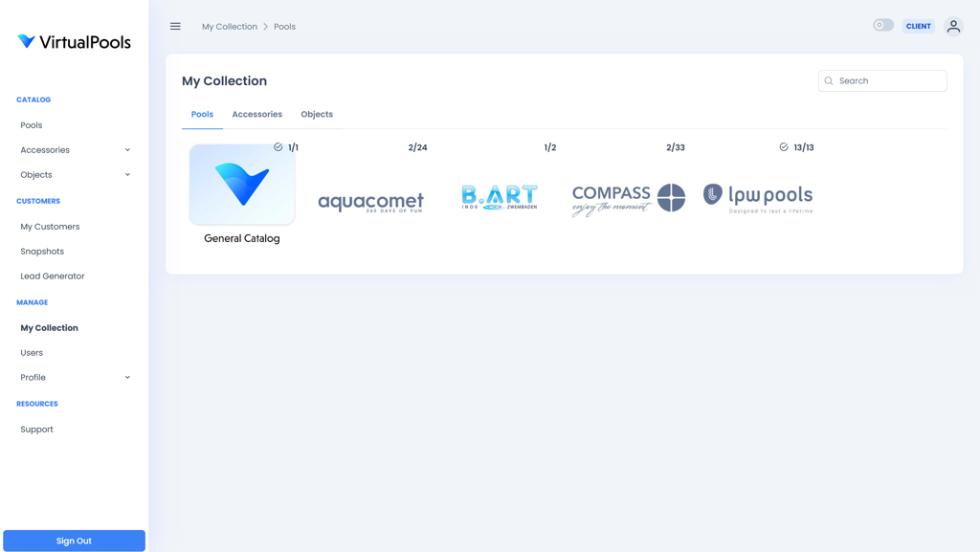Click the Sign Out button
980x552 pixels.
(74, 541)
